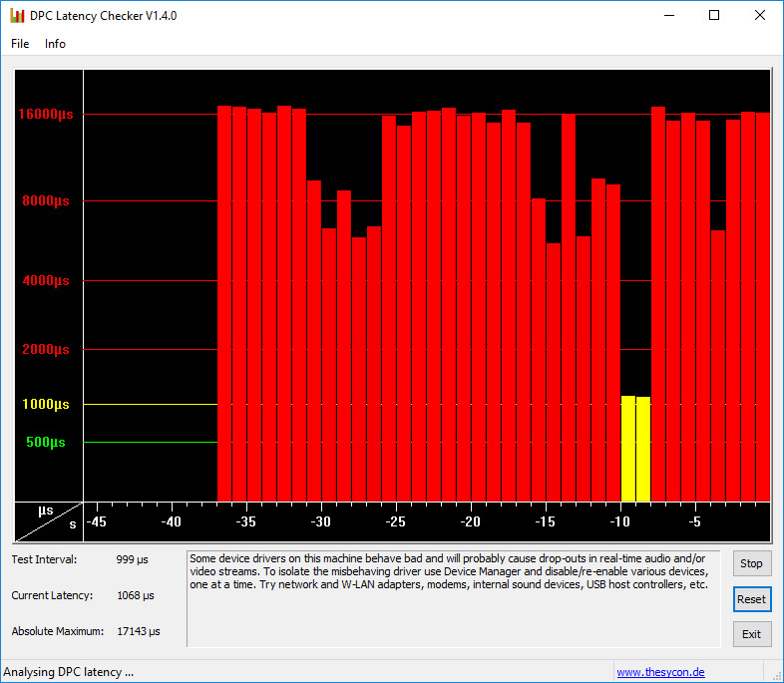Open the File menu

point(20,44)
